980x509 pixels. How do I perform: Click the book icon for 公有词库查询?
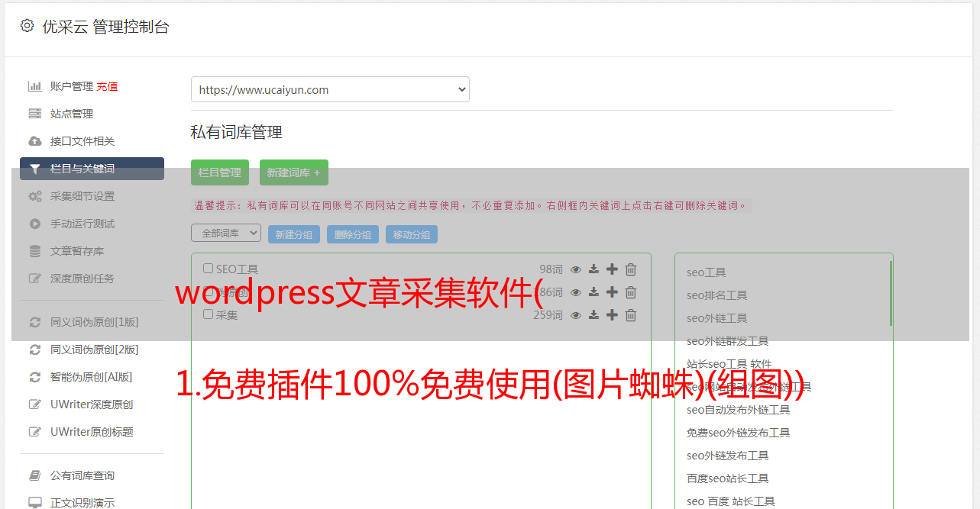[34, 475]
